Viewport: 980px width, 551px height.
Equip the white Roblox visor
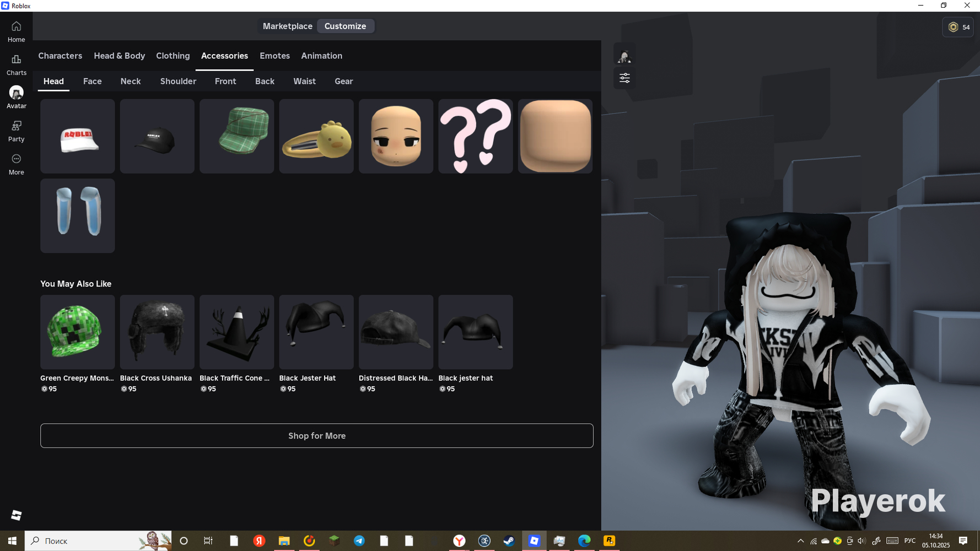[x=78, y=136]
